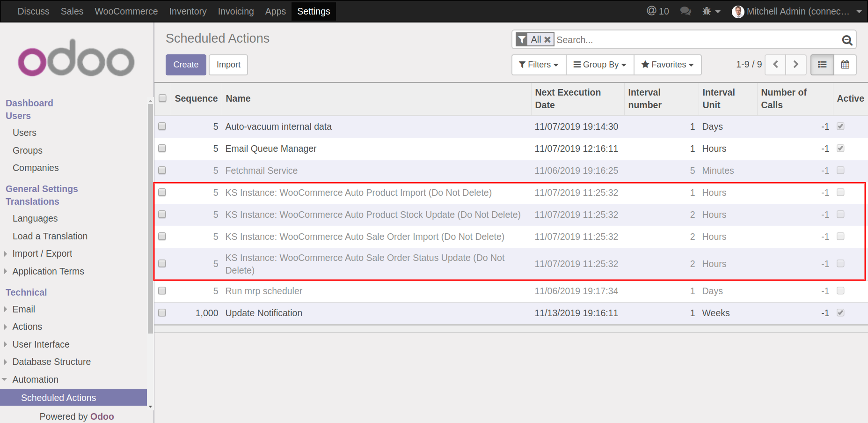Open the conversations chat icon
The width and height of the screenshot is (868, 423).
(x=686, y=11)
